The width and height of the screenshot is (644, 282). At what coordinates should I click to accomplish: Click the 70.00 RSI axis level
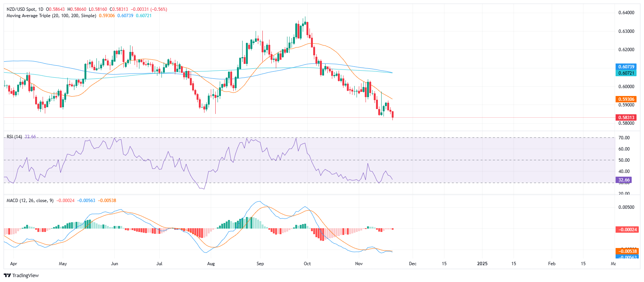624,138
